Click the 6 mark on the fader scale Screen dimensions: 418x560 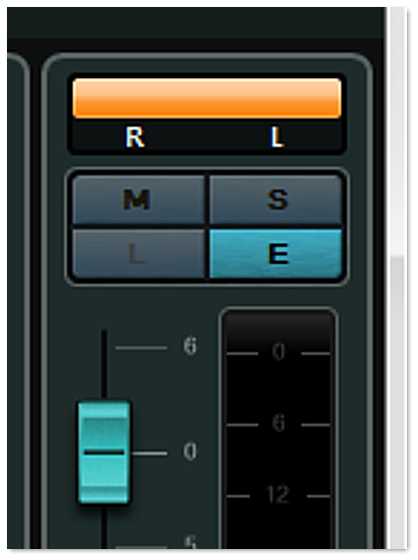point(190,346)
